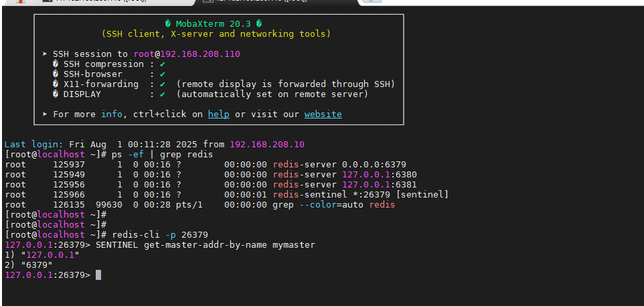Click the ps -ef | grep redis command
The width and height of the screenshot is (644, 306).
tap(163, 155)
